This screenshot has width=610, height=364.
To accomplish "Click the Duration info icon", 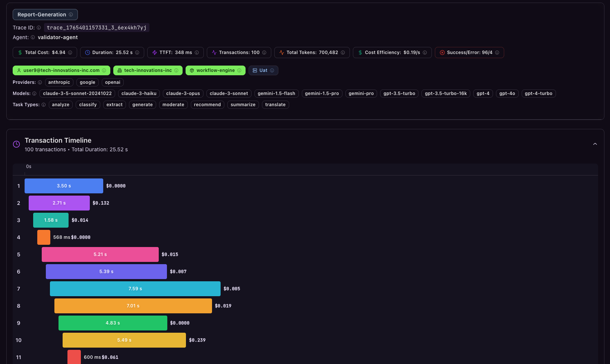I will 137,53.
